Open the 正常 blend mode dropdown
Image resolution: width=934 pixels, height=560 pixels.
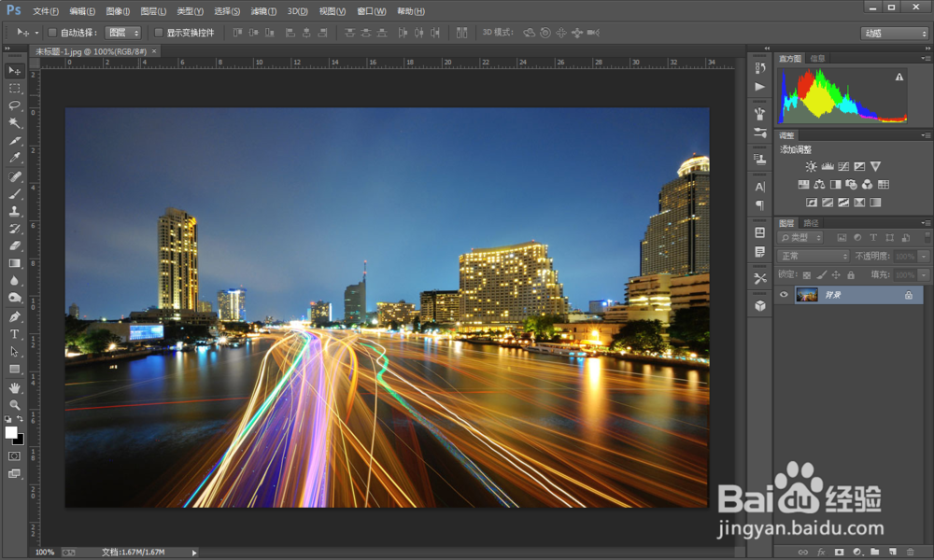click(x=814, y=256)
